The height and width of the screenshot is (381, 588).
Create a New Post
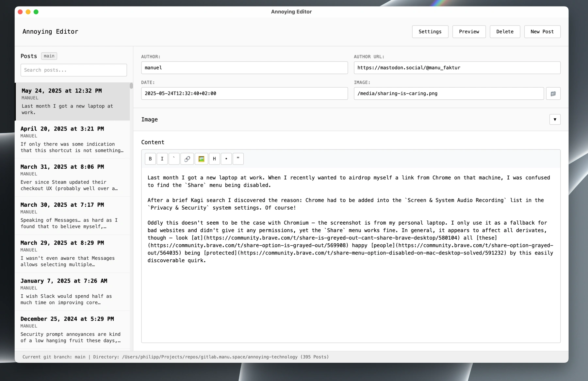pos(542,32)
